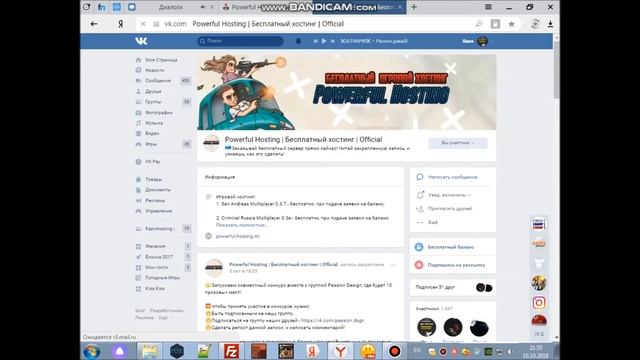Click the Instagram icon in right side panel
640x360 pixels.
pos(539,302)
